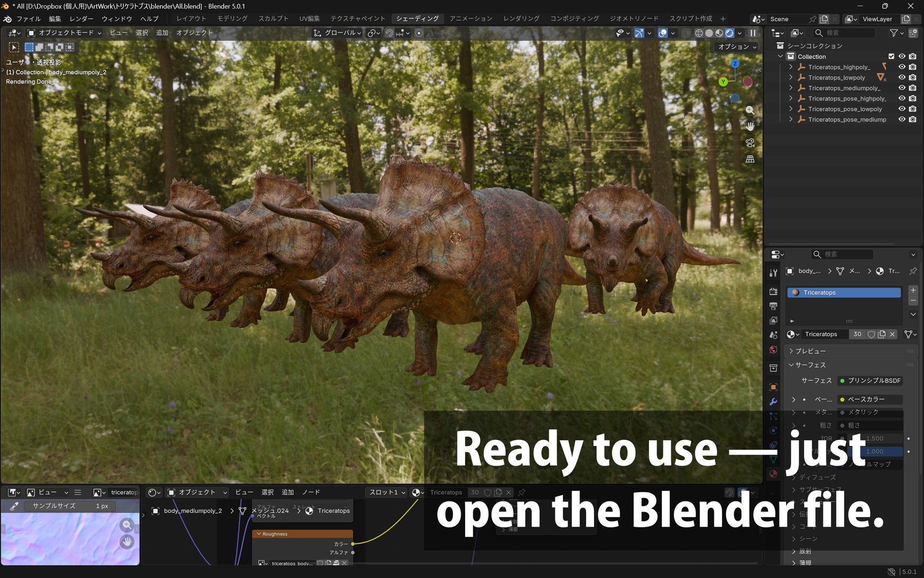Select the eyedropper sample tool in image editor
The image size is (924, 578).
tap(14, 506)
